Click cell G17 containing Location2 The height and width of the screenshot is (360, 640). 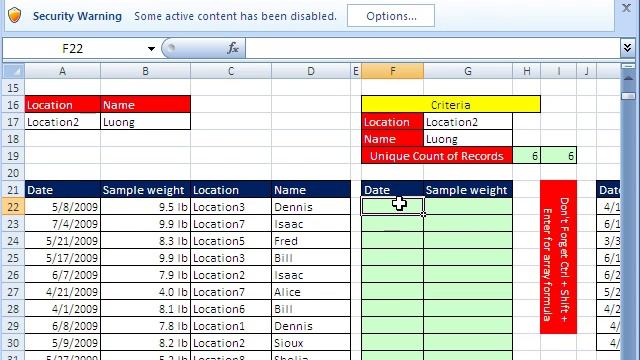468,122
